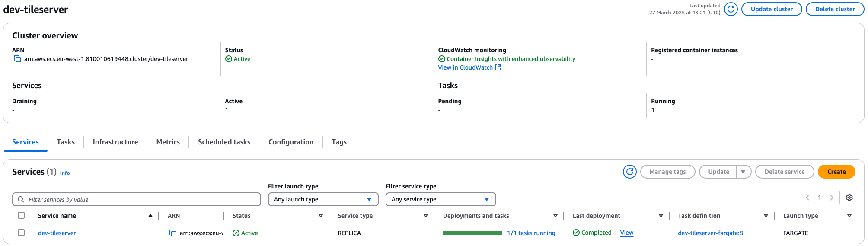The width and height of the screenshot is (868, 246).
Task: Click the cluster Active status text
Action: (242, 59)
